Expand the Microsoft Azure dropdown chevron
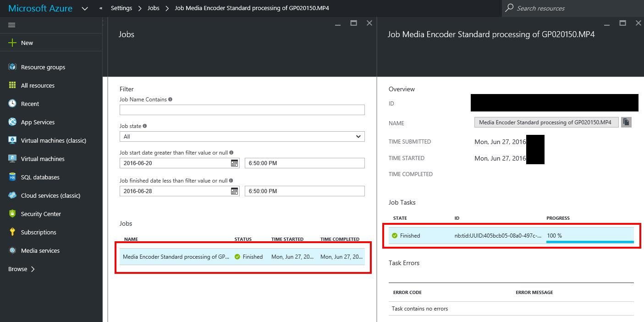The image size is (644, 322). click(85, 8)
